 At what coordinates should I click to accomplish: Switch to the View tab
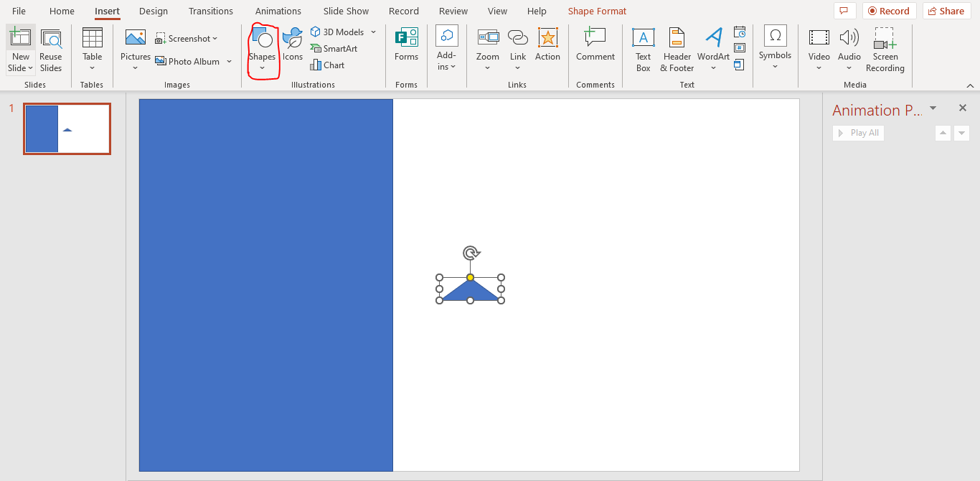point(497,11)
